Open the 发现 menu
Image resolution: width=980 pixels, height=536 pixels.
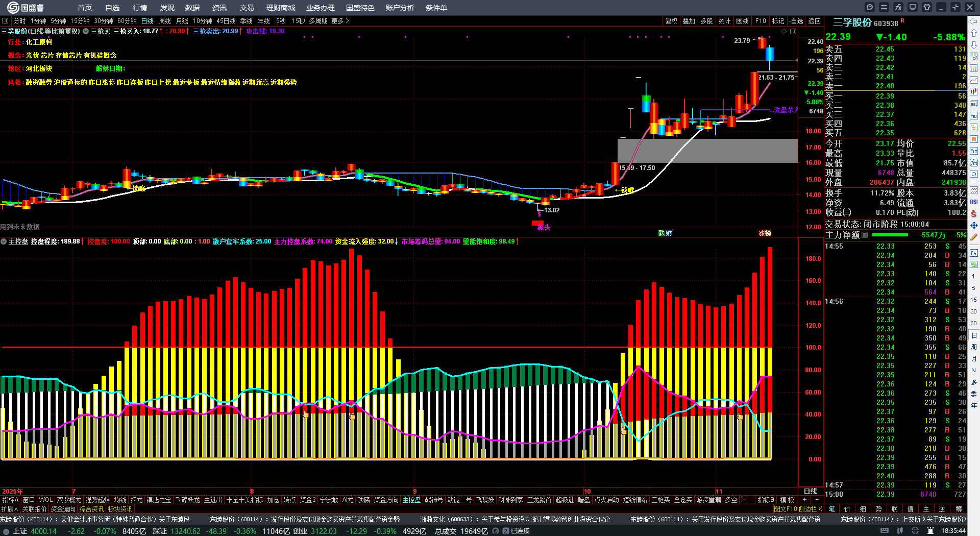click(167, 8)
